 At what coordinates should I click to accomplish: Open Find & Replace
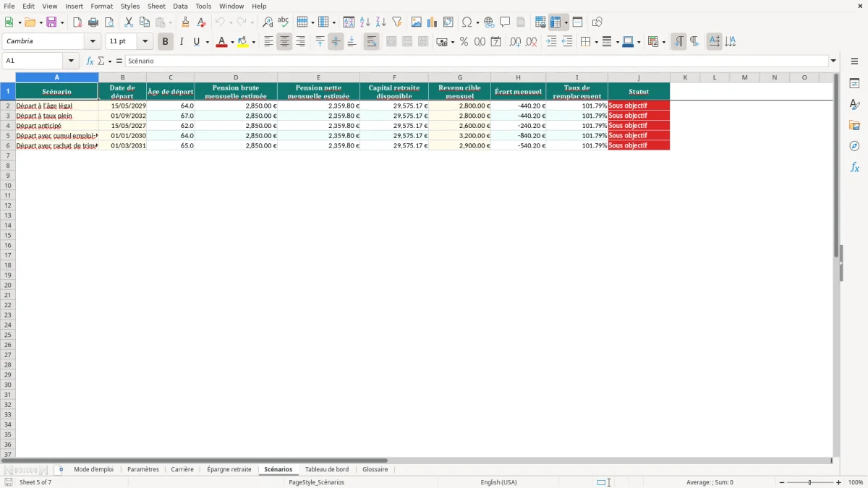coord(268,22)
